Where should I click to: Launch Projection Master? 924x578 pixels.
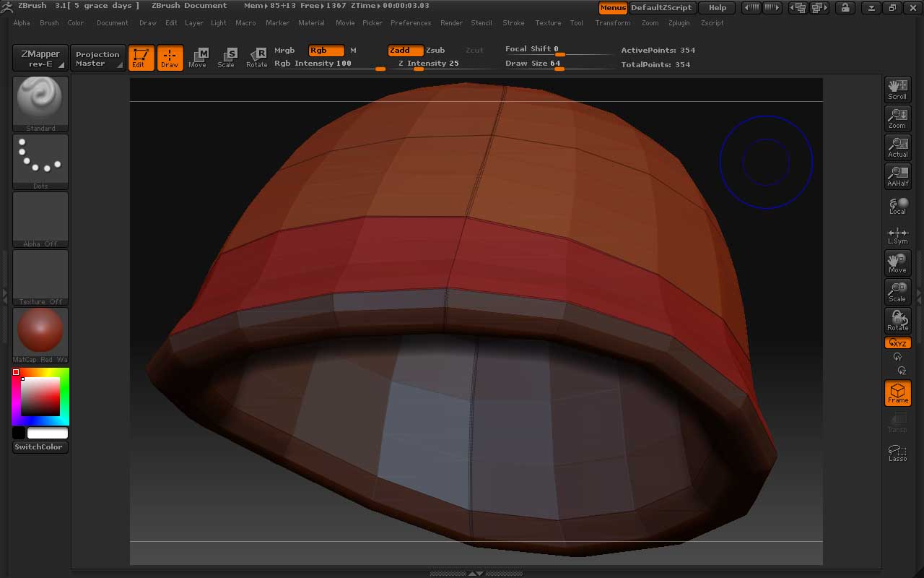coord(97,59)
